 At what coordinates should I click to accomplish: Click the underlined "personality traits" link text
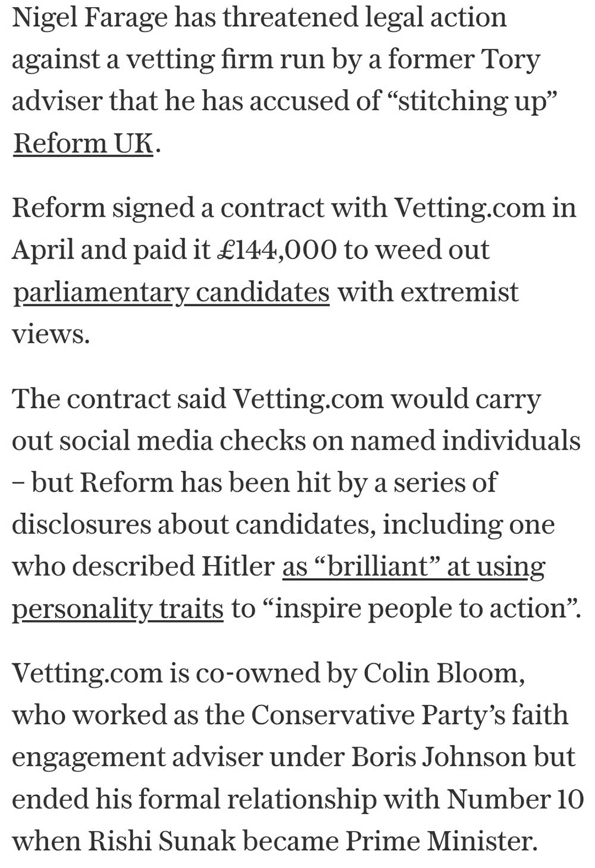click(117, 608)
